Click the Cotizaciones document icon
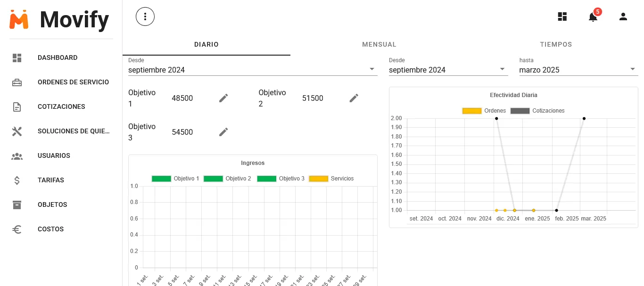The image size is (644, 286). tap(17, 107)
